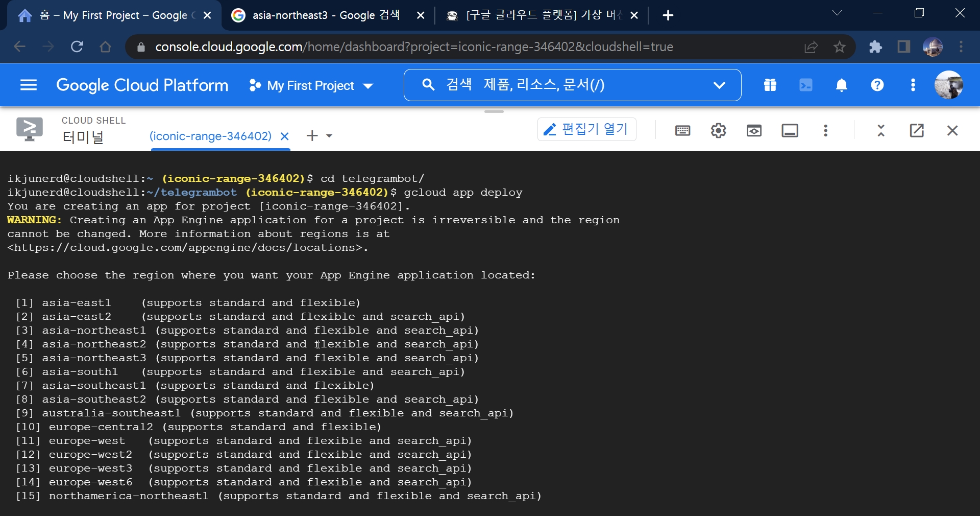Go back in browser history

point(19,47)
